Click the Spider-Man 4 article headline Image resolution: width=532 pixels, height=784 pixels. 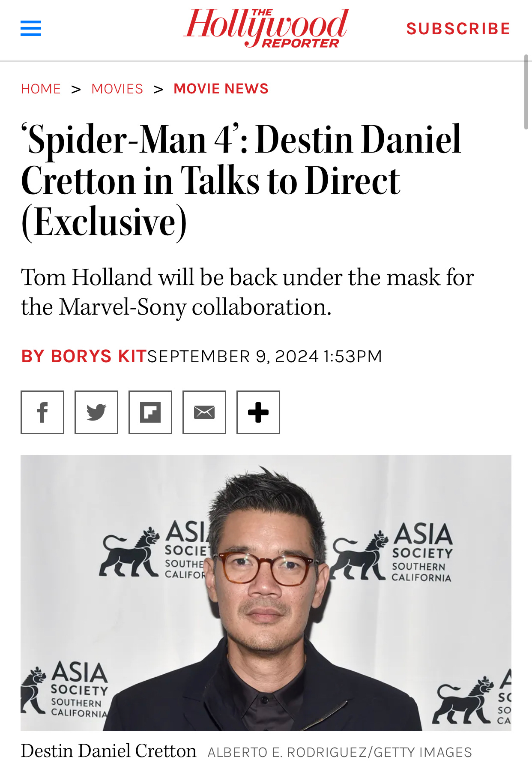(241, 180)
